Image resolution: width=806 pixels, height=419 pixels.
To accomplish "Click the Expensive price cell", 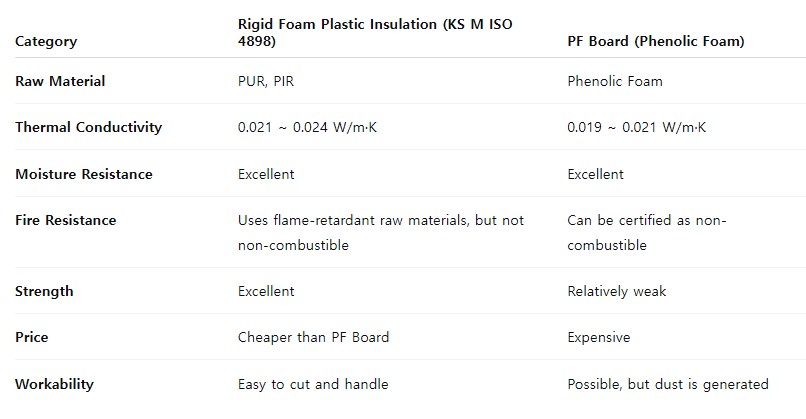I will [598, 337].
